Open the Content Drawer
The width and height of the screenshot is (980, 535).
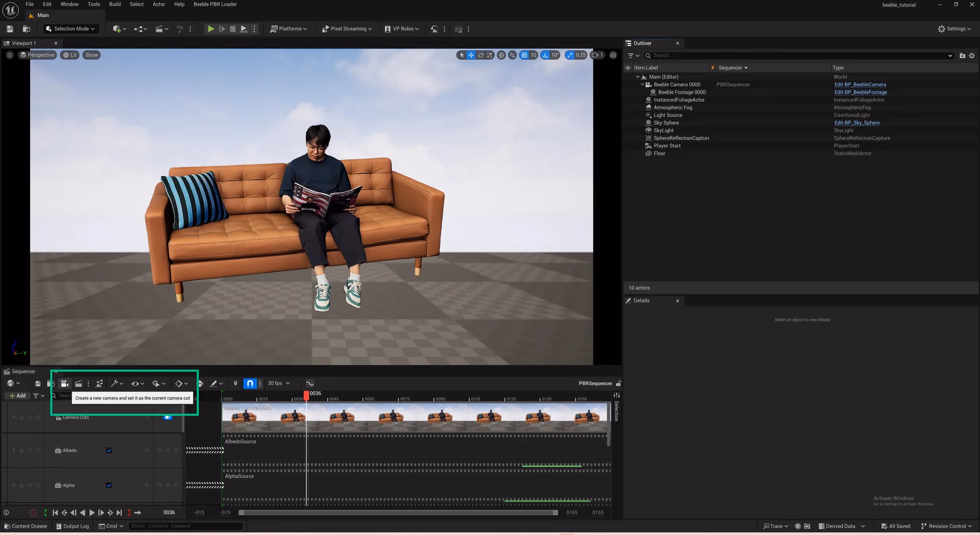click(x=26, y=526)
